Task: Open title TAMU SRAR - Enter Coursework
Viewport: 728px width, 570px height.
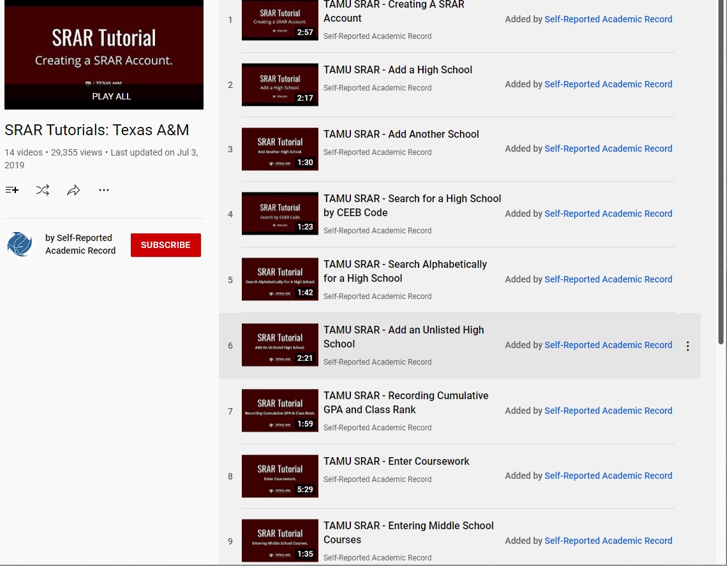Action: click(x=396, y=462)
